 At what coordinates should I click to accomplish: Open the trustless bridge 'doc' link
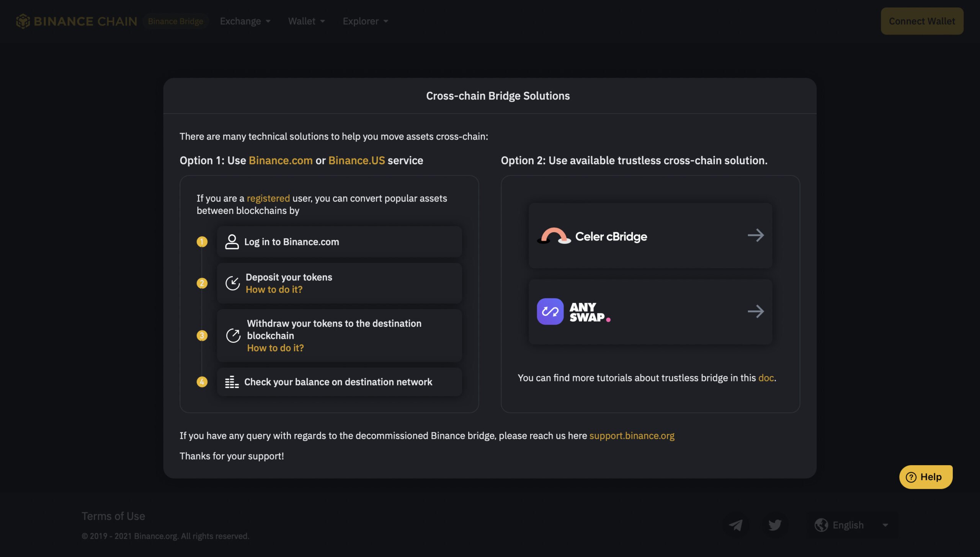[x=766, y=378]
